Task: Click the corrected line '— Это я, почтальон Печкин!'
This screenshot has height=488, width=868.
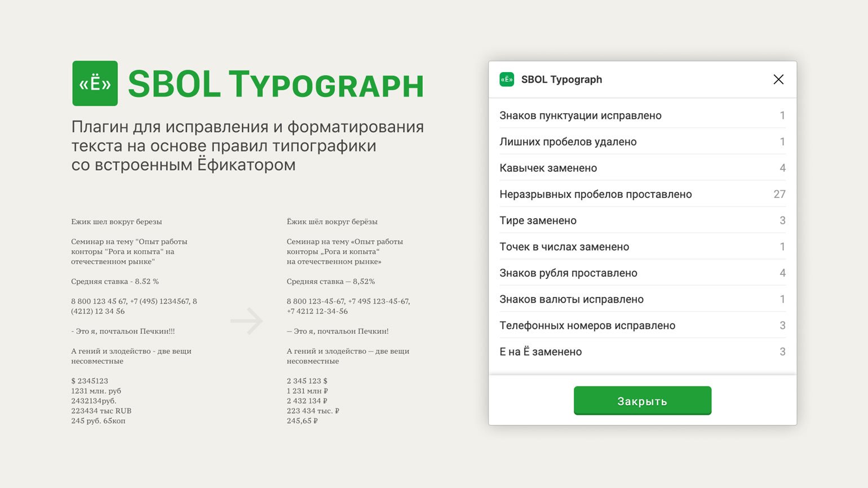Action: [x=338, y=331]
